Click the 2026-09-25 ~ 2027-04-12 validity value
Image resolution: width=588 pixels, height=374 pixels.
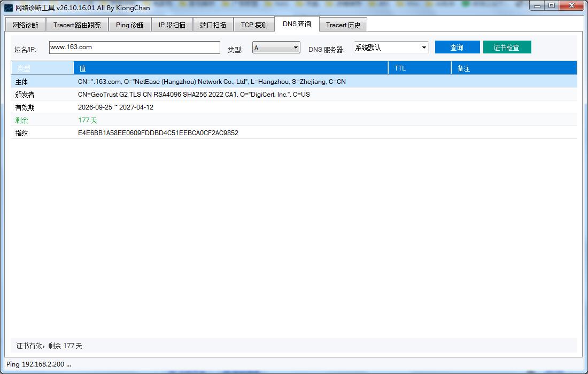coord(115,107)
